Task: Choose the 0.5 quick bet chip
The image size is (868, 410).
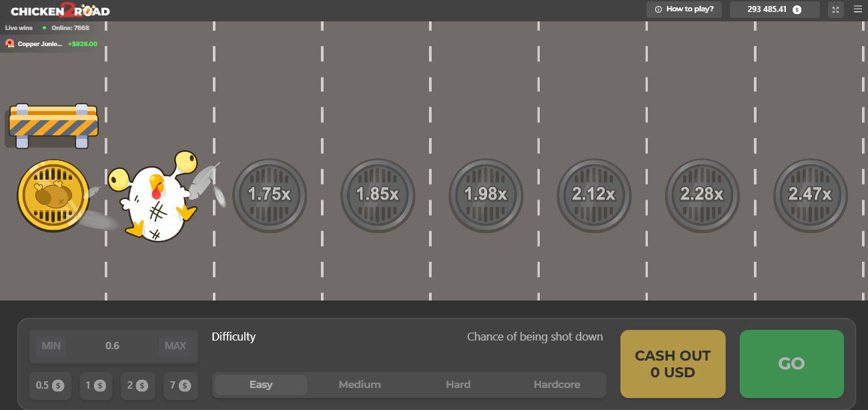Action: pos(50,385)
